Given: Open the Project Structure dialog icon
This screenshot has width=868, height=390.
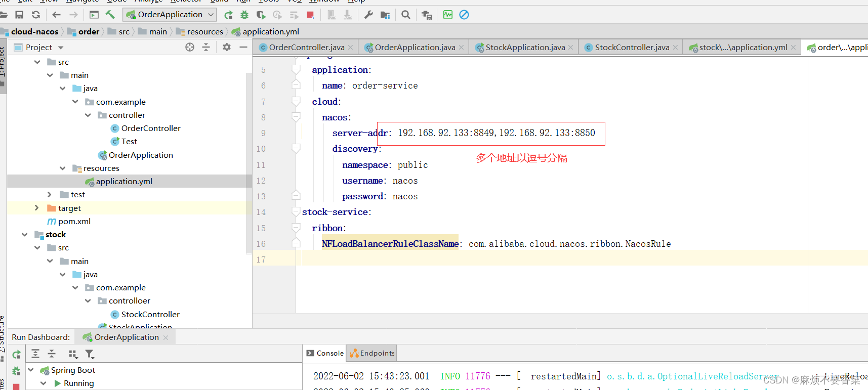Looking at the screenshot, I should click(x=385, y=15).
